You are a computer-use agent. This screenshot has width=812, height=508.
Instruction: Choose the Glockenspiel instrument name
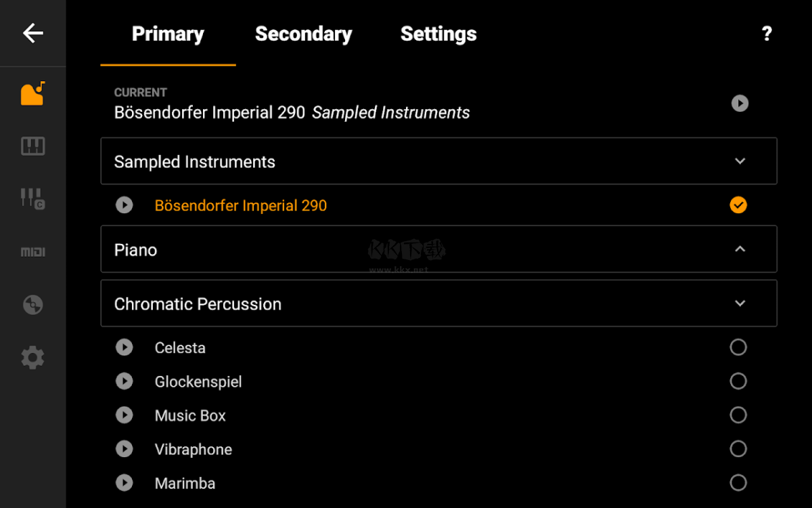(x=198, y=382)
